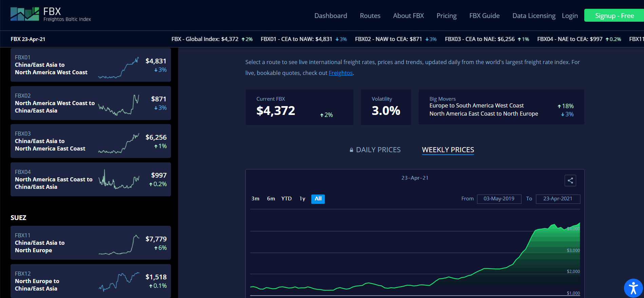Select the All time range button

point(318,199)
